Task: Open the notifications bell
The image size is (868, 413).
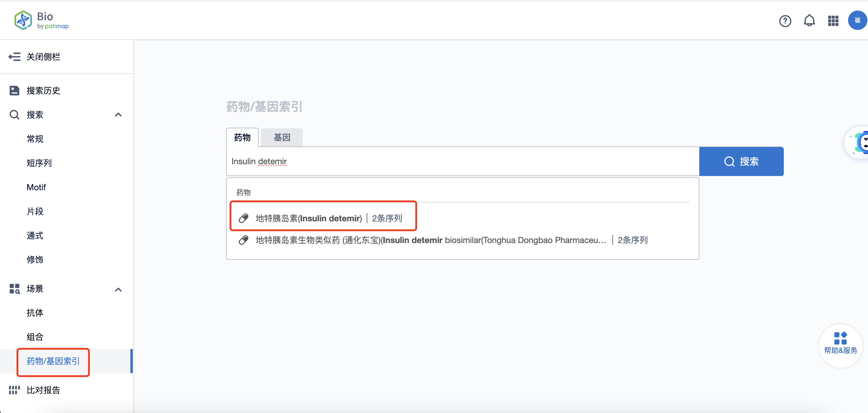Action: pyautogui.click(x=809, y=21)
